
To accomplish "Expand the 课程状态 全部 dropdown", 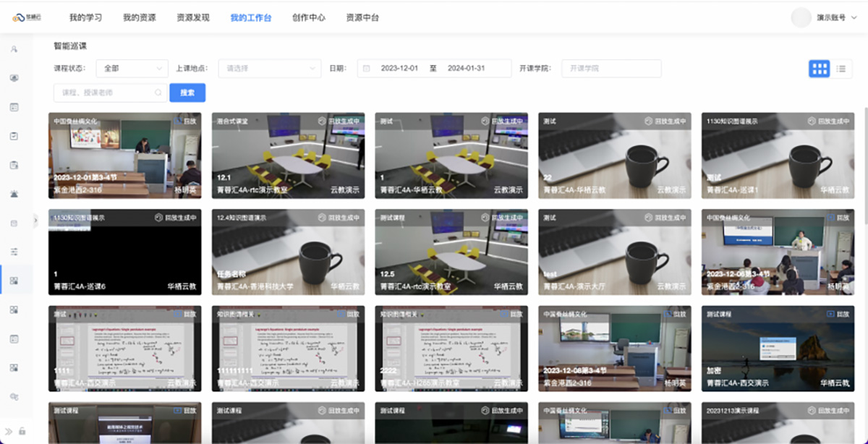I will coord(131,69).
